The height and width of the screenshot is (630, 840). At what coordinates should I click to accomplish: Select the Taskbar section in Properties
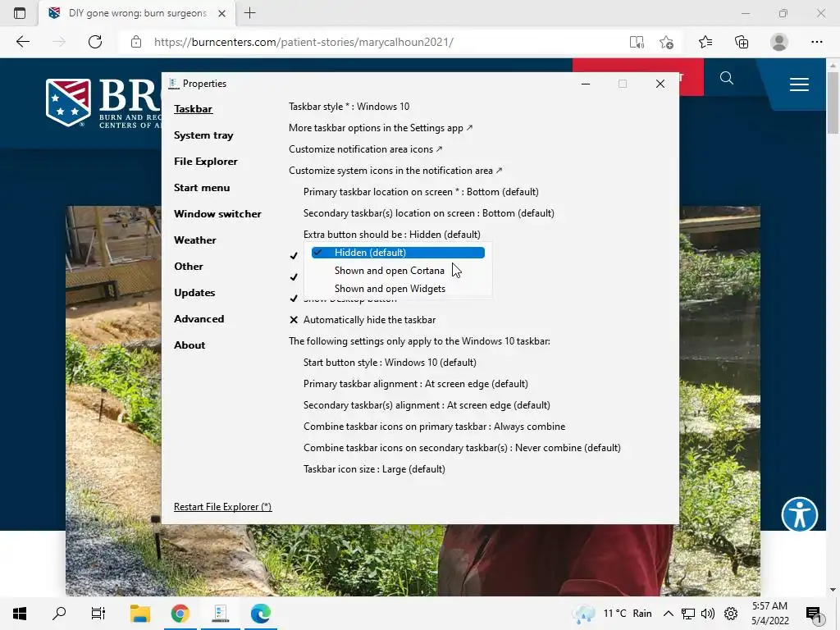tap(193, 109)
